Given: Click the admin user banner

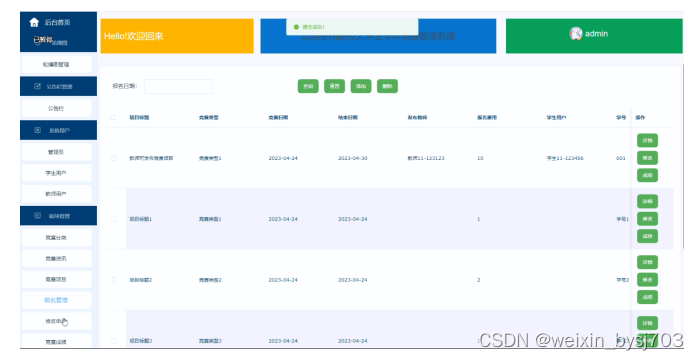Looking at the screenshot, I should (x=594, y=36).
